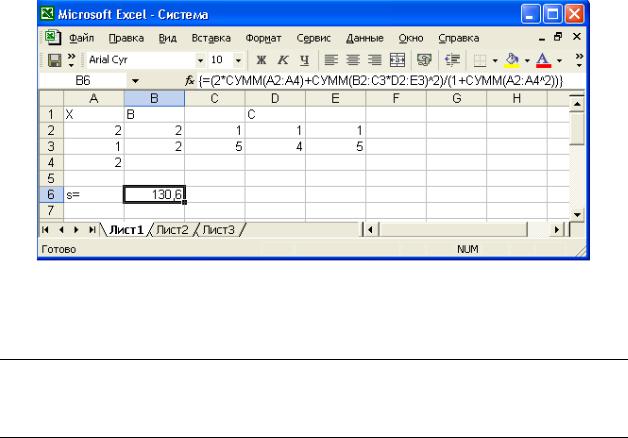Image resolution: width=628 pixels, height=438 pixels.
Task: Go to previous sheet tab arrow
Action: pyautogui.click(x=61, y=230)
